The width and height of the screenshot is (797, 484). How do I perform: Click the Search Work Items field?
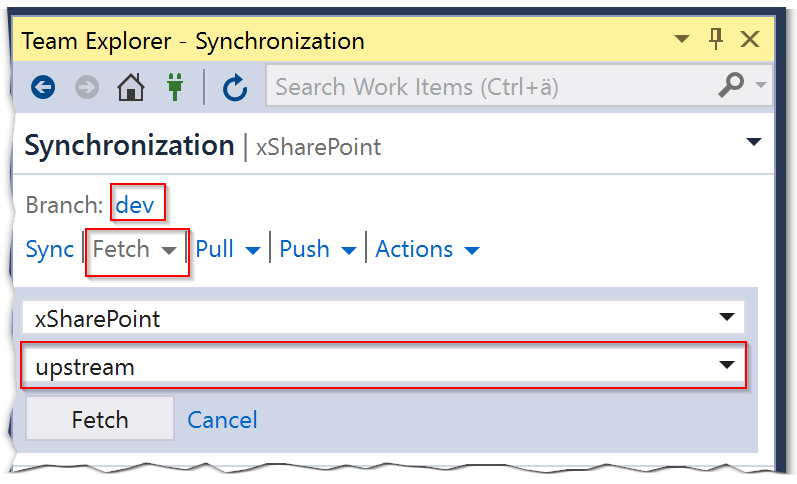(x=490, y=87)
